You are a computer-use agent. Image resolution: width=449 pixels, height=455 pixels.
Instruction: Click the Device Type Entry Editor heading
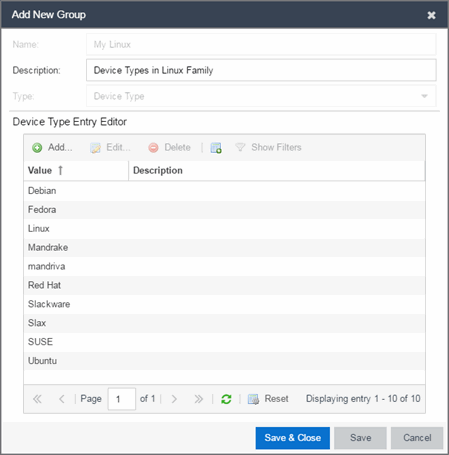[x=70, y=122]
